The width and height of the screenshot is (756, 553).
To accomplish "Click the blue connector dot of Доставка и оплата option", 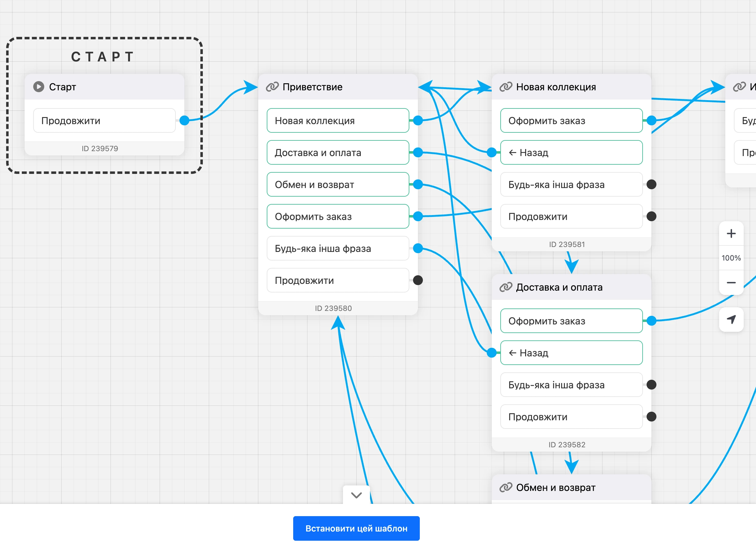I will pos(418,153).
